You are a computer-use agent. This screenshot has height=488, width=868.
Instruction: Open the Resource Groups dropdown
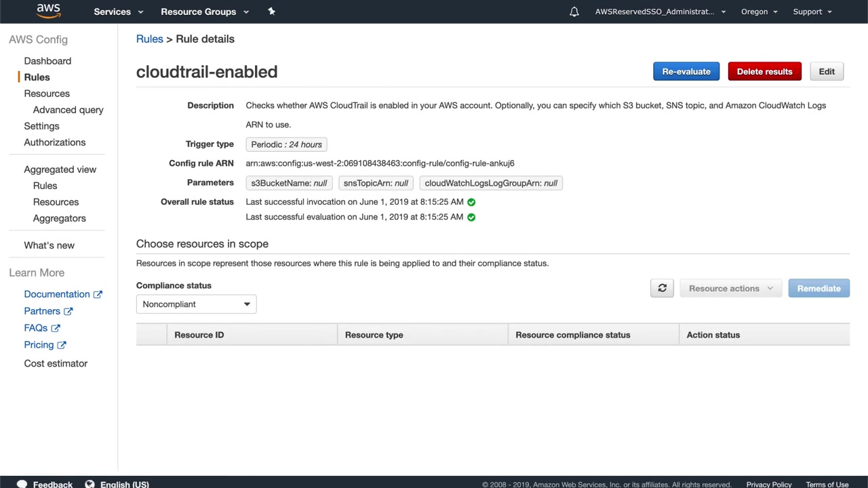(x=205, y=12)
